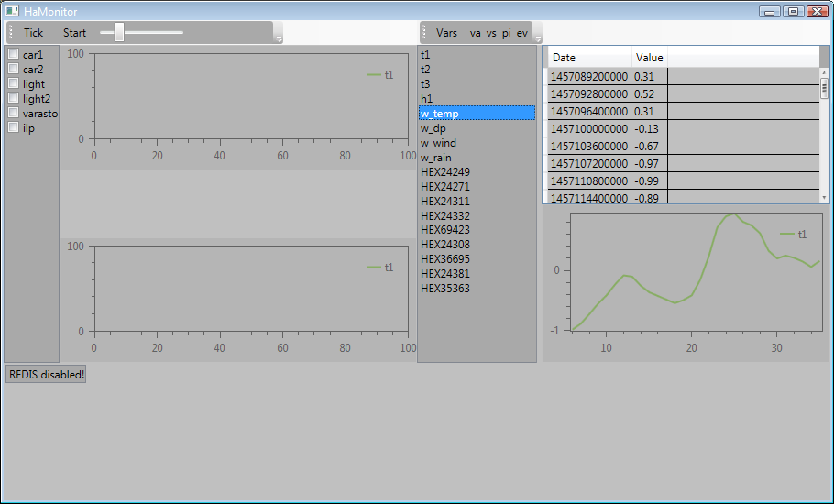Click the REDIS disabled! status button
This screenshot has height=504, width=834.
pos(46,374)
